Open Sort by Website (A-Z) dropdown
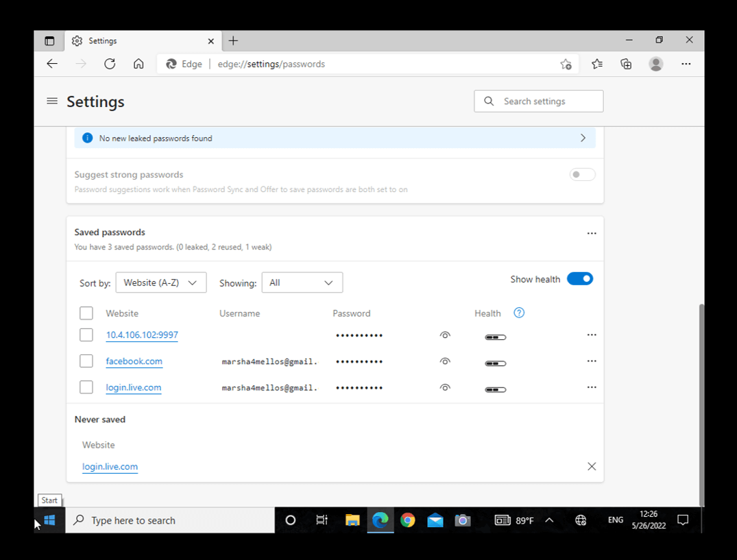Screen dimensions: 737x560 [x=160, y=283]
